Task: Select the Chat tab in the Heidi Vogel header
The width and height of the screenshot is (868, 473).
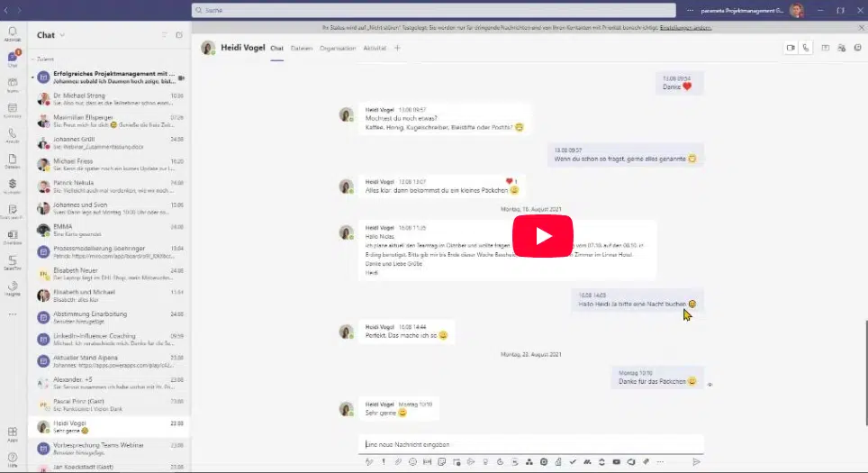Action: click(x=276, y=48)
